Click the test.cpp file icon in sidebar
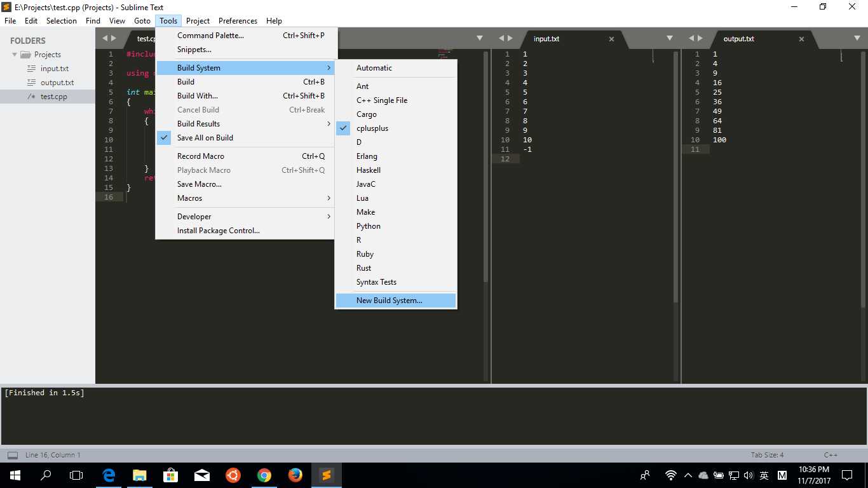 tap(32, 97)
